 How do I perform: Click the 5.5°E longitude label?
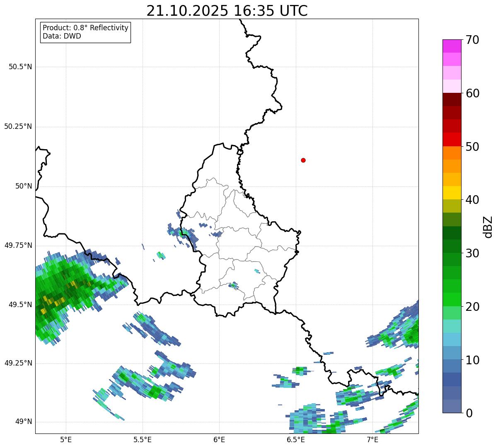143,439
